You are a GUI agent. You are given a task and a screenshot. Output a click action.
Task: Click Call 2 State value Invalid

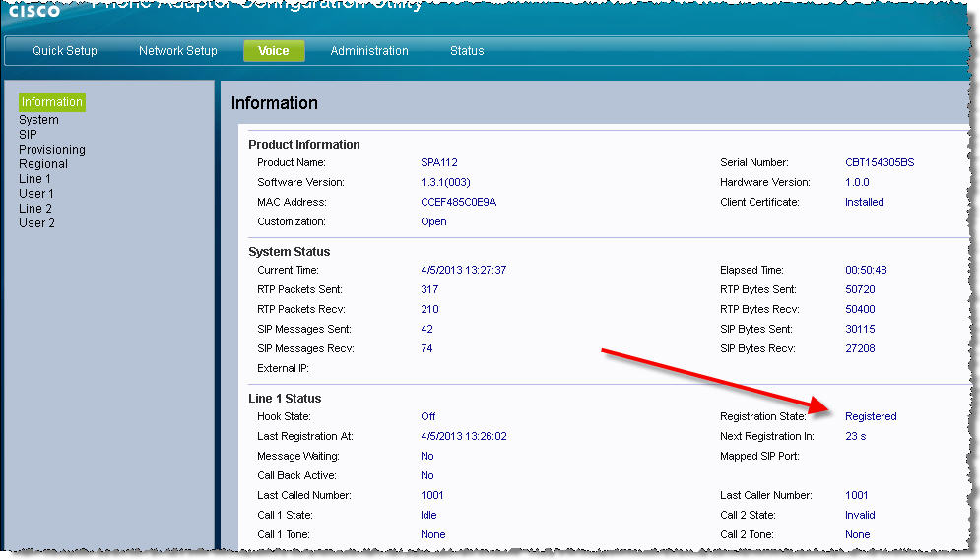860,515
